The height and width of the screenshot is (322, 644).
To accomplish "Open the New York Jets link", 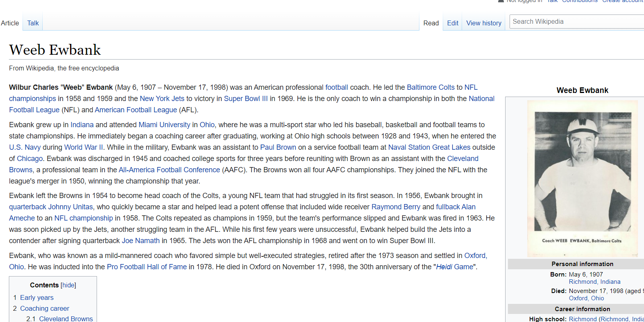I will [162, 99].
